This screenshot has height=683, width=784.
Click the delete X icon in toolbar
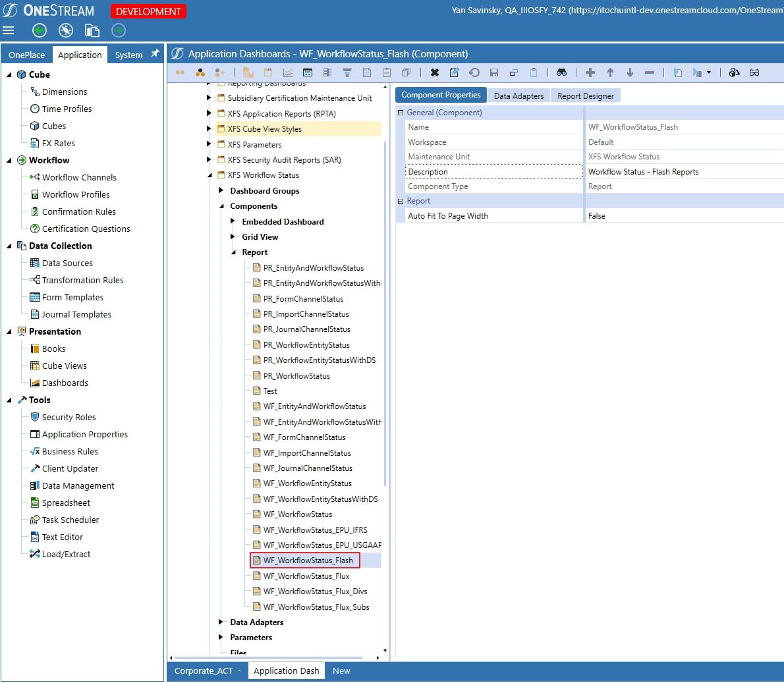434,72
